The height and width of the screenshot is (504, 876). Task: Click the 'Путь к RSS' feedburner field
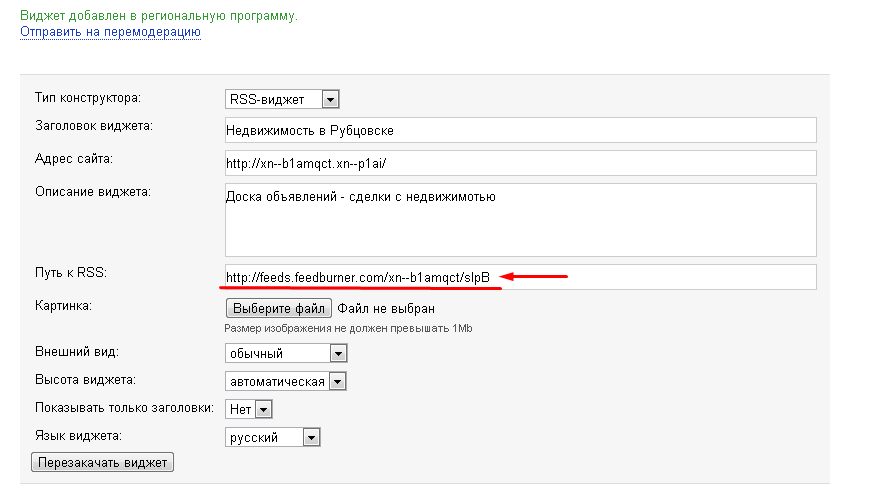521,277
